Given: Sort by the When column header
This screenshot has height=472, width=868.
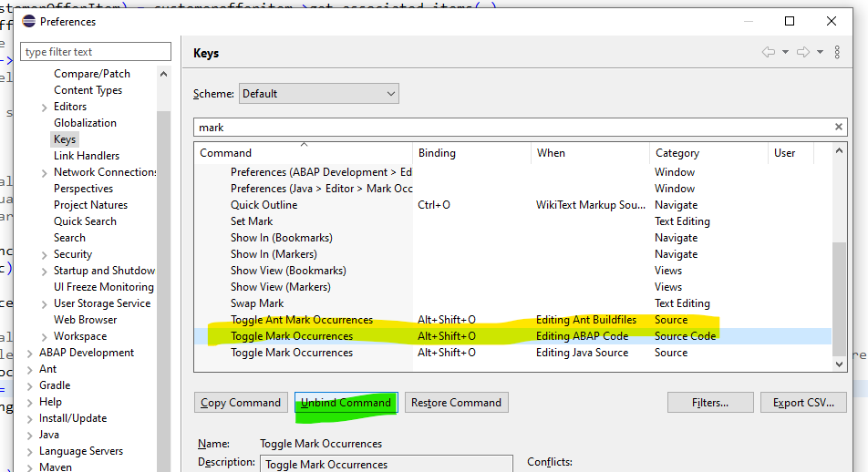Looking at the screenshot, I should [590, 153].
